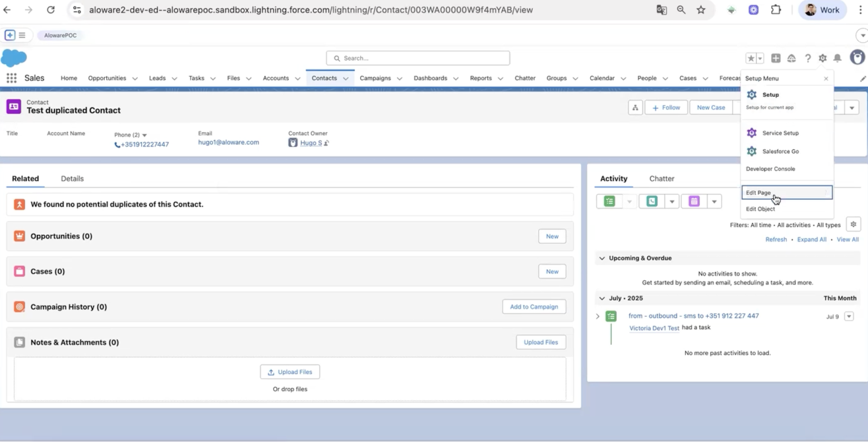
Task: Open Dashboards navigation tab
Action: coord(430,78)
